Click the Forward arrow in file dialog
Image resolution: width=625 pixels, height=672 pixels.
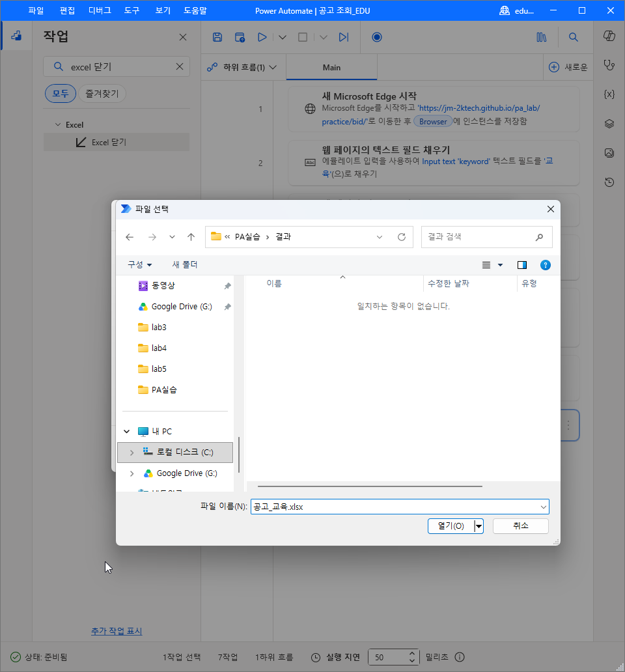(152, 237)
